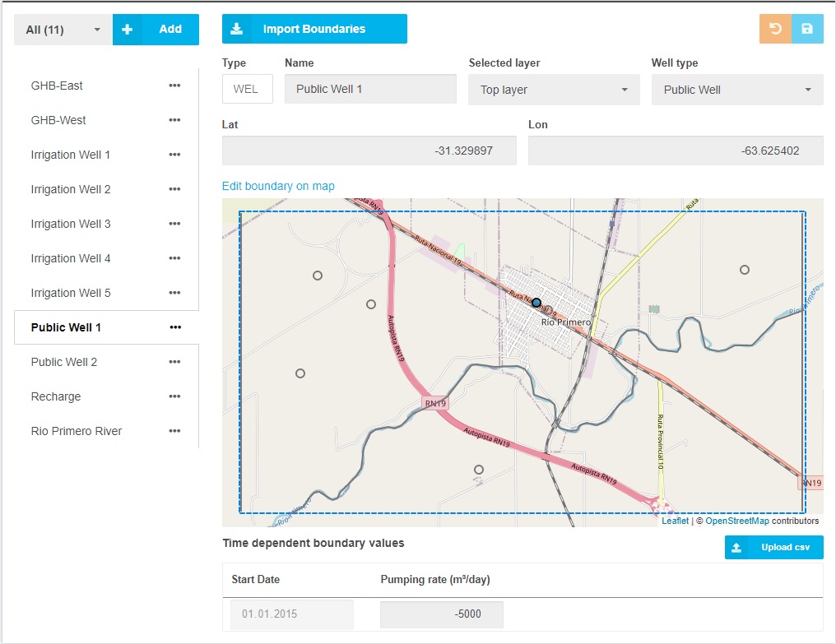The height and width of the screenshot is (644, 836).
Task: Click the Edit boundary on map link
Action: pos(277,186)
